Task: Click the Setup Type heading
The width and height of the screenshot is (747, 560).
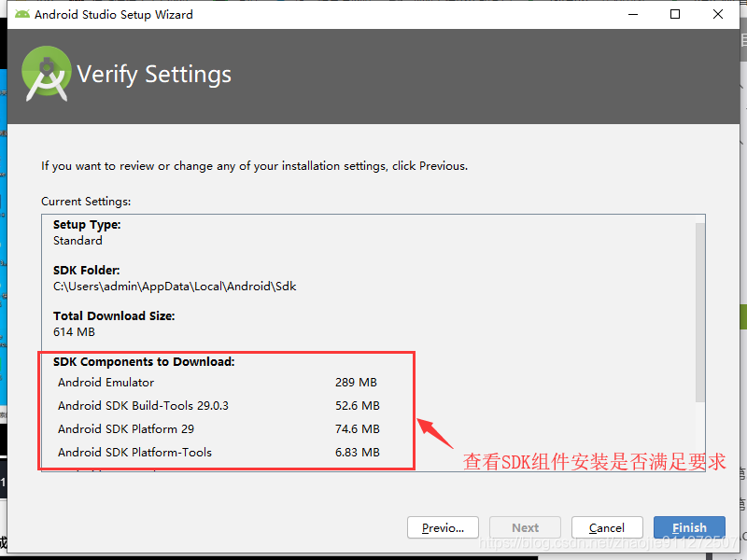Action: pyautogui.click(x=87, y=225)
